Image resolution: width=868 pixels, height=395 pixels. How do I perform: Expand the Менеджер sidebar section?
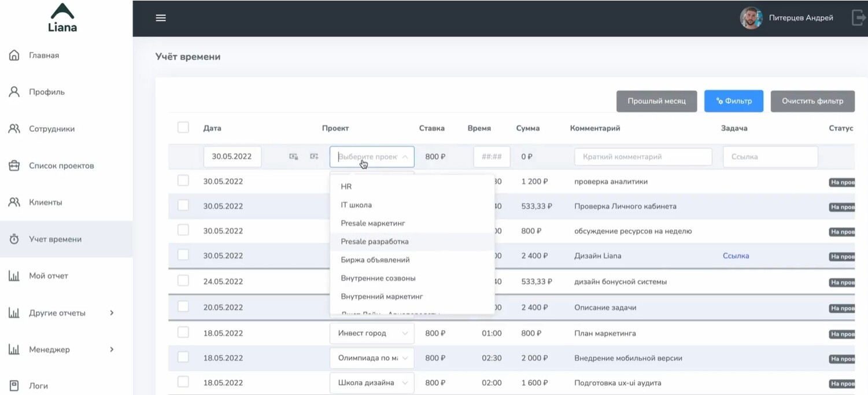click(x=112, y=349)
